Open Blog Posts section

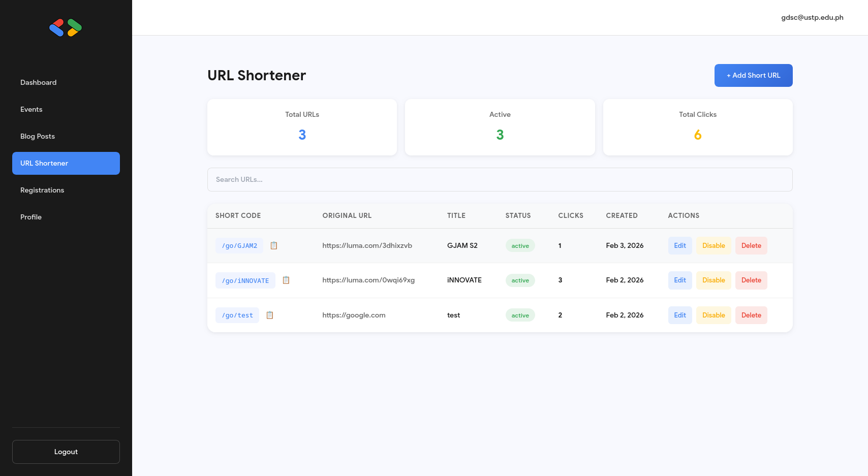(66, 136)
